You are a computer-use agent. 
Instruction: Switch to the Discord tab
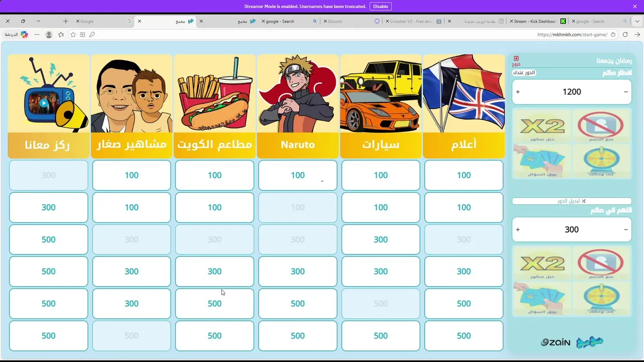tap(352, 21)
